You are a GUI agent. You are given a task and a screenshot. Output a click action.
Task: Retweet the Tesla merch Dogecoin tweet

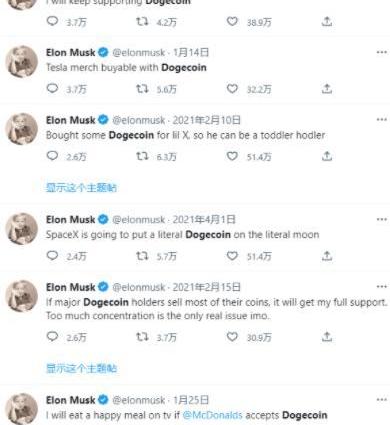coord(142,89)
